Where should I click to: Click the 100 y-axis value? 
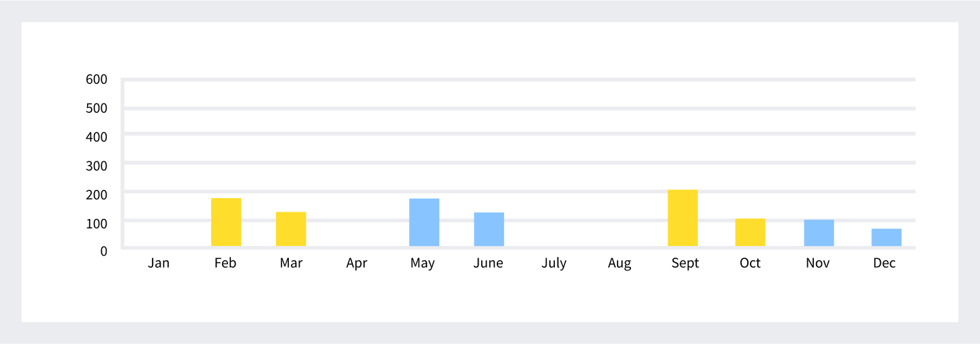[97, 222]
